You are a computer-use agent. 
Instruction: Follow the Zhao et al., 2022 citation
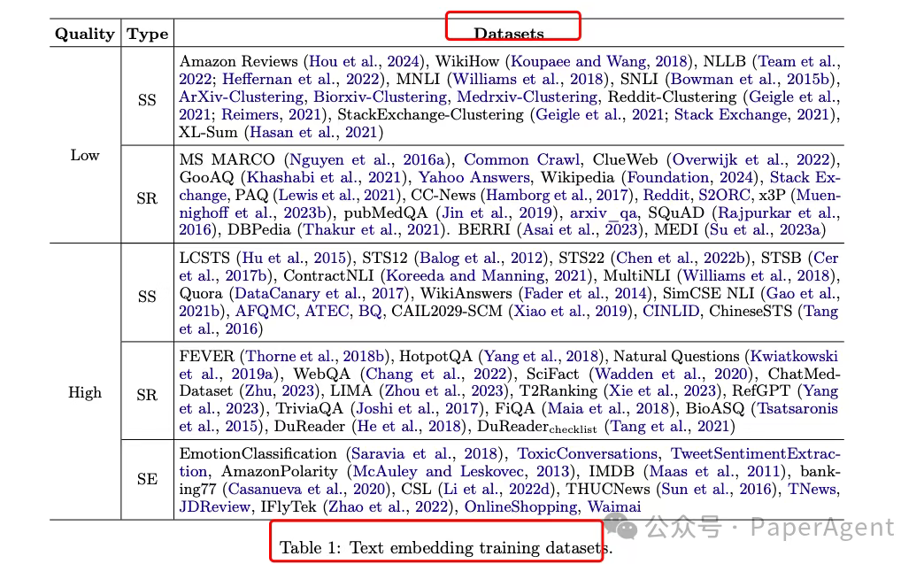coord(389,507)
